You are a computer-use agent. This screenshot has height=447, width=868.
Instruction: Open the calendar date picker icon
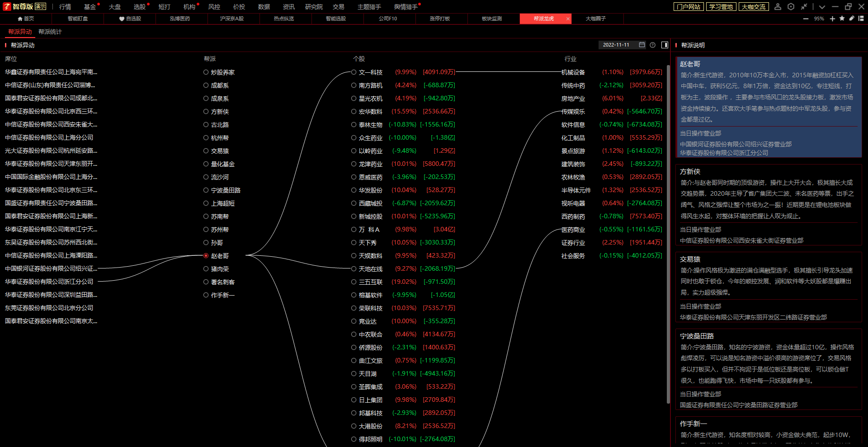642,45
